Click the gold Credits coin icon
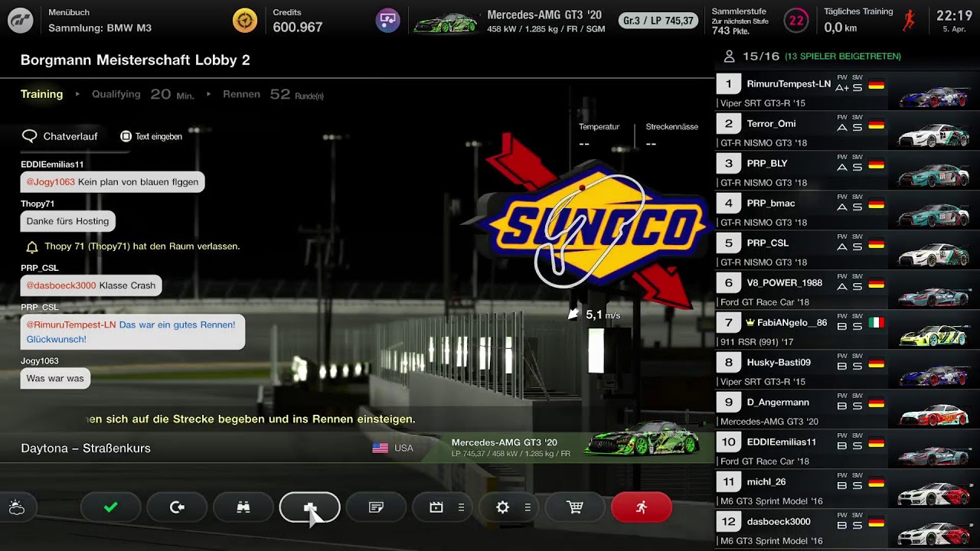 (245, 21)
